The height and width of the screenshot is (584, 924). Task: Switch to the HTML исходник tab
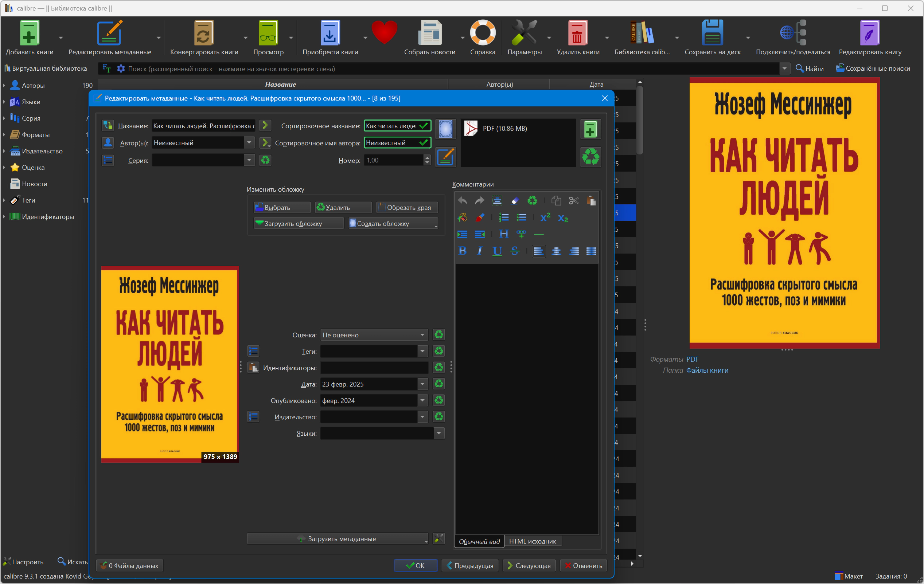[x=532, y=541]
